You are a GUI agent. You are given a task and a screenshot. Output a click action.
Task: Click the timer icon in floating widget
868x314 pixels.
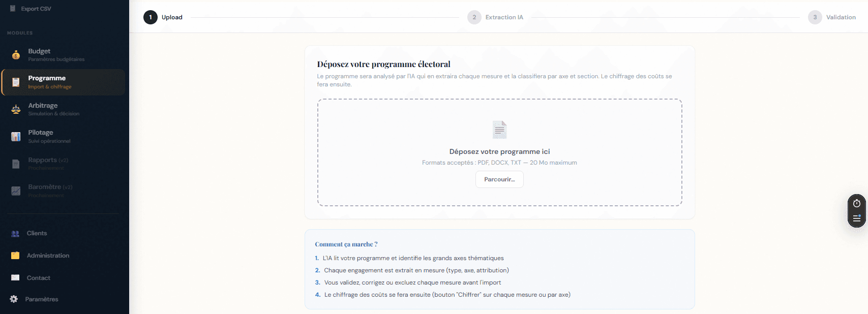click(857, 203)
